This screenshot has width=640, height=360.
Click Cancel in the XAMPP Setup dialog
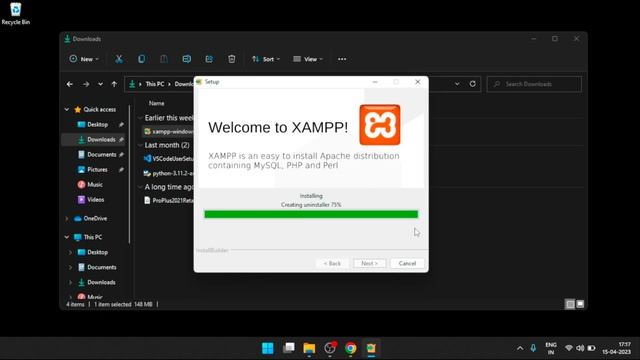407,263
